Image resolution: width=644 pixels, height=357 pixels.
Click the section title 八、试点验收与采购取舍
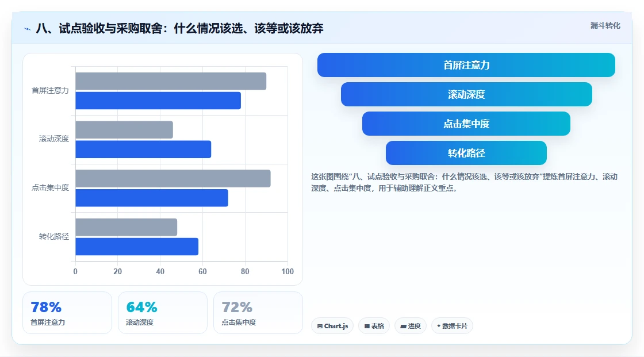click(179, 28)
